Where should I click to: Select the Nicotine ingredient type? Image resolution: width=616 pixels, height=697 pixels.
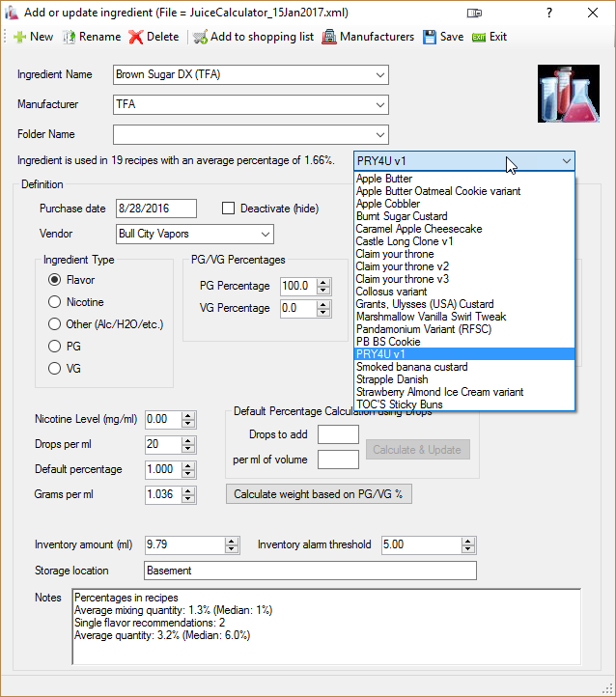[55, 301]
